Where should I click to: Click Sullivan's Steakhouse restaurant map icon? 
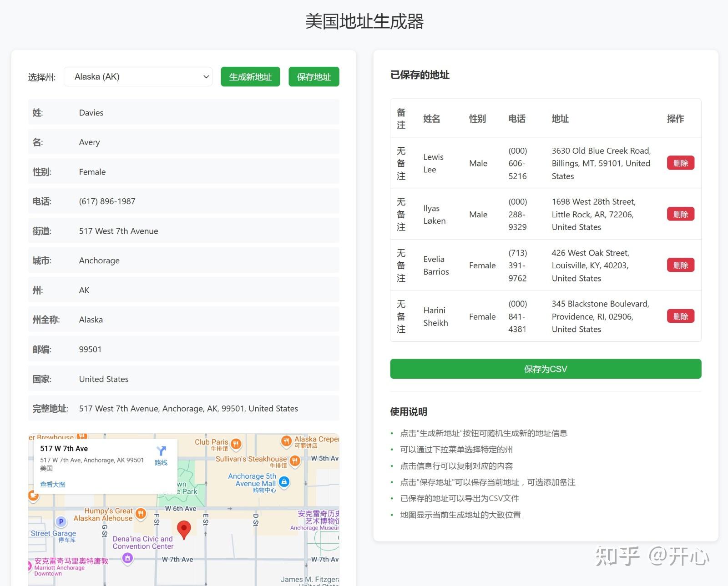(295, 461)
